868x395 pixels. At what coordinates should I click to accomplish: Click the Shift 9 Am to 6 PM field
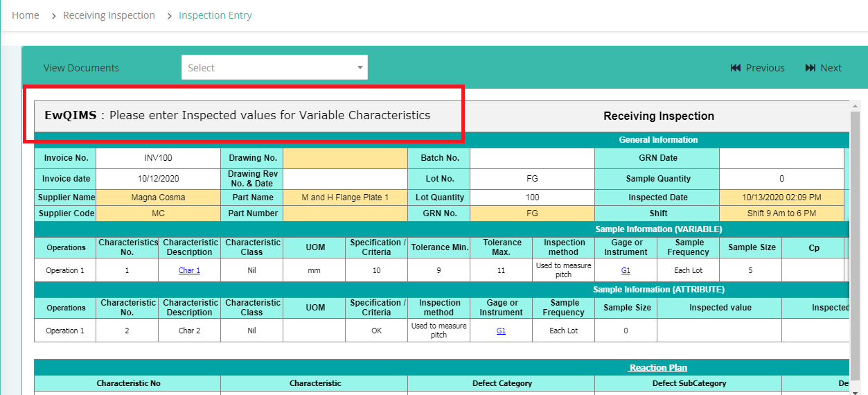(781, 213)
